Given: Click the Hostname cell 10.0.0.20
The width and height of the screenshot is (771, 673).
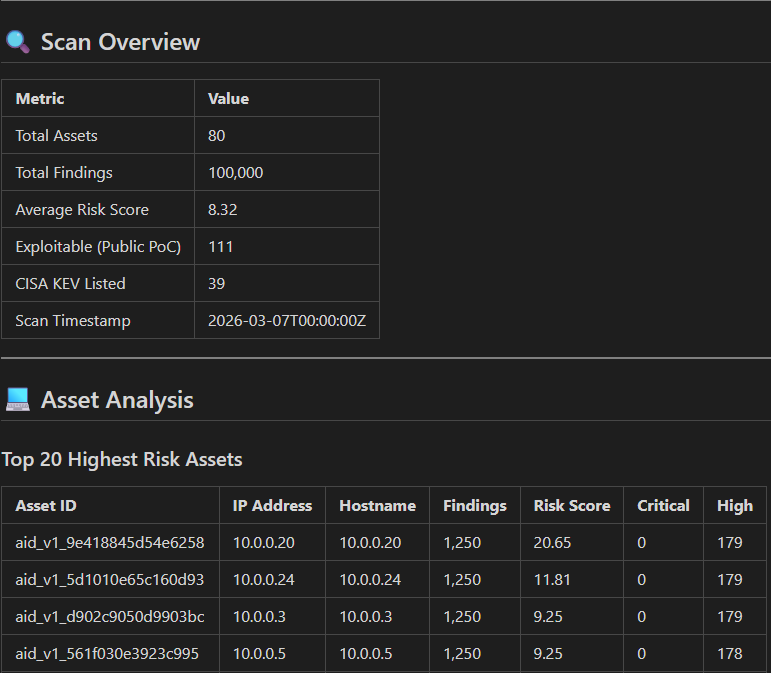Looking at the screenshot, I should pos(370,543).
